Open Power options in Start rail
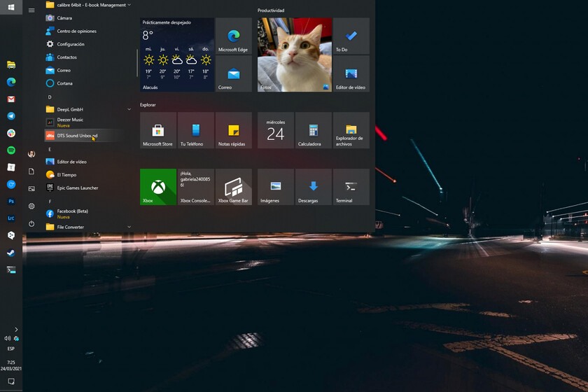 (31, 223)
